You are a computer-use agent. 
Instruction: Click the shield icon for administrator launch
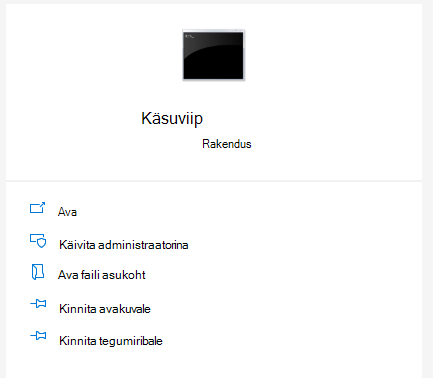click(38, 241)
